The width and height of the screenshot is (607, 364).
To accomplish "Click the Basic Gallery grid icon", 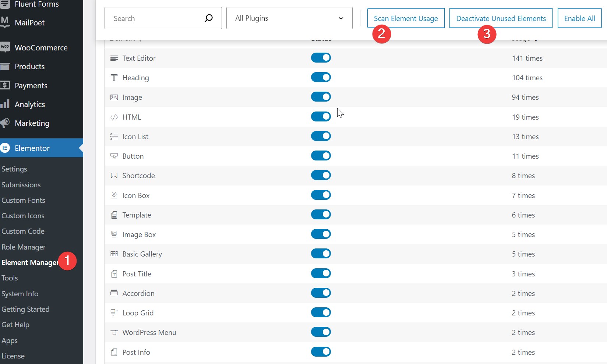I will coord(114,254).
